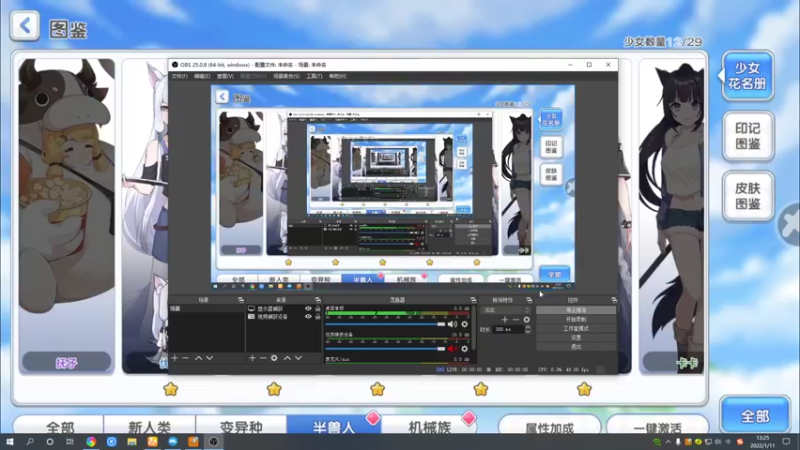
Task: Switch to OBS taskbar icon
Action: tap(214, 442)
